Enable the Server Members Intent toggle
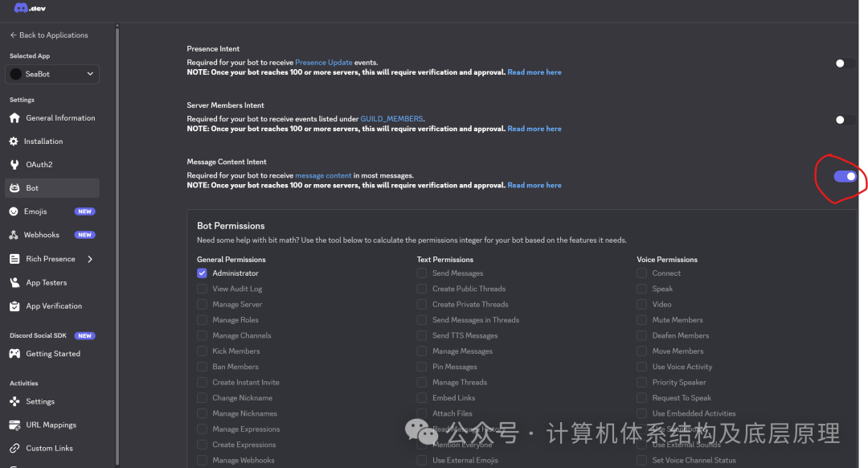Viewport: 868px width, 468px height. (x=841, y=119)
